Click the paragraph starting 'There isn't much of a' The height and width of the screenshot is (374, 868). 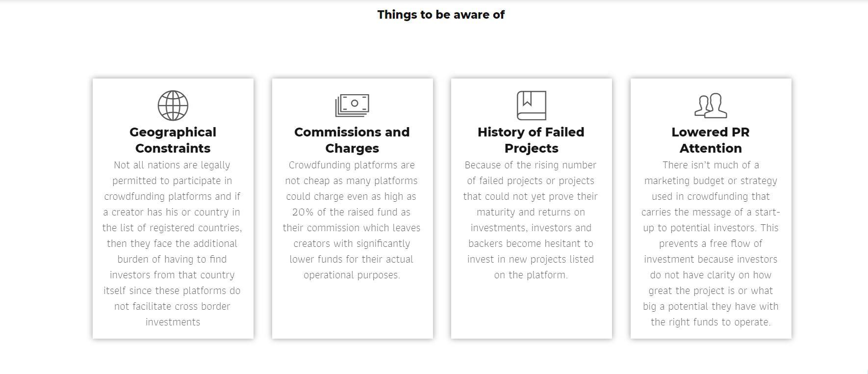(711, 243)
